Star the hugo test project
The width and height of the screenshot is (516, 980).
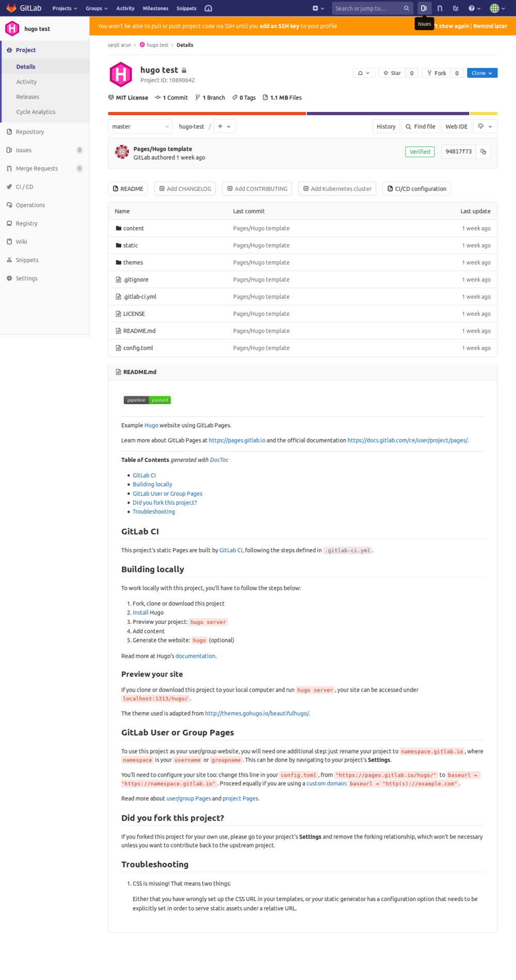point(392,73)
